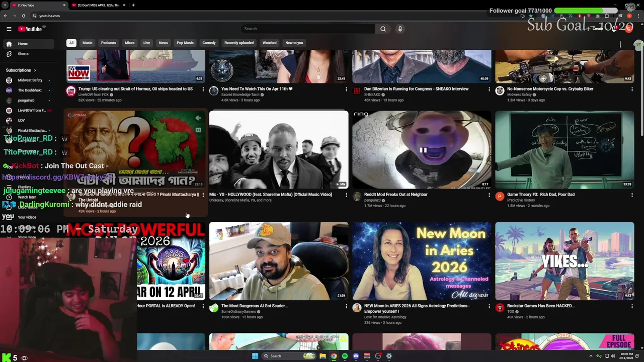
Task: Expand the Subscriptions section chevron
Action: click(x=35, y=70)
